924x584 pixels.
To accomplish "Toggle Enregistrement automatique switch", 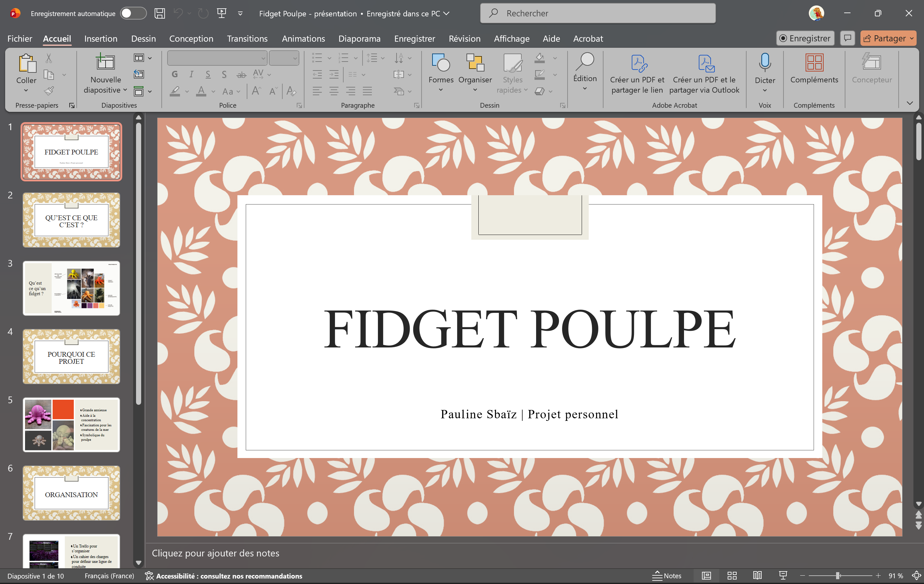I will tap(133, 13).
